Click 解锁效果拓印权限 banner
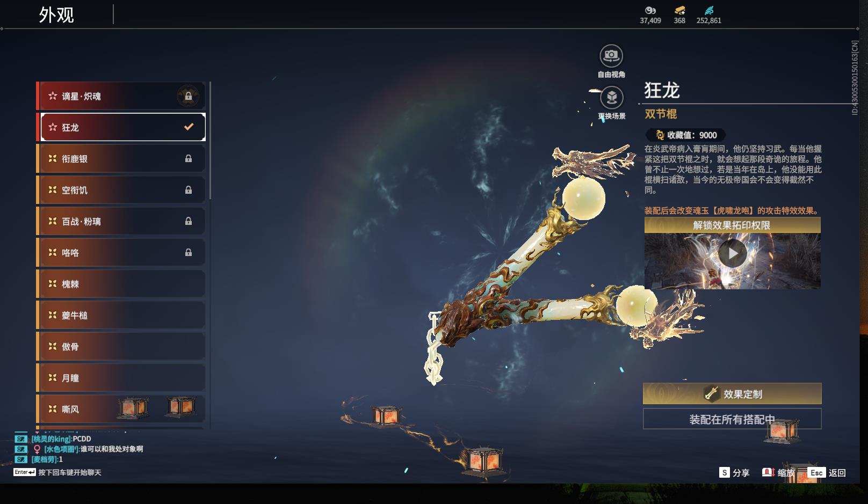 [x=732, y=225]
